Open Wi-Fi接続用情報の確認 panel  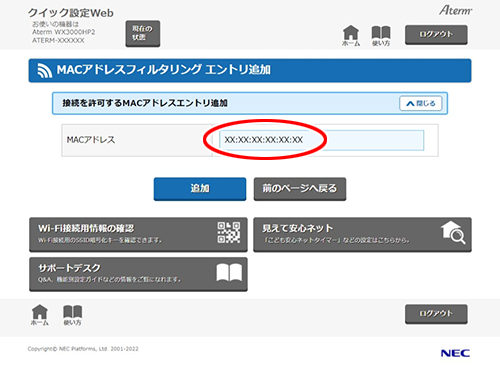138,234
